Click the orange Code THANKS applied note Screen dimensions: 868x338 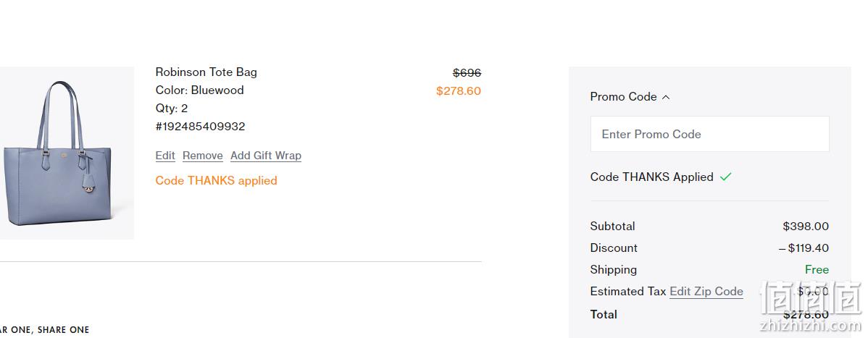(217, 180)
